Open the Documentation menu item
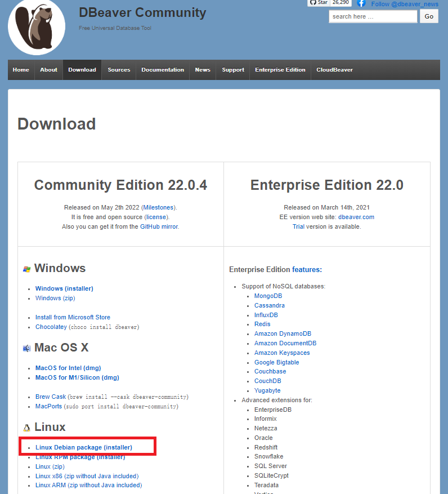The width and height of the screenshot is (448, 494). coord(163,70)
